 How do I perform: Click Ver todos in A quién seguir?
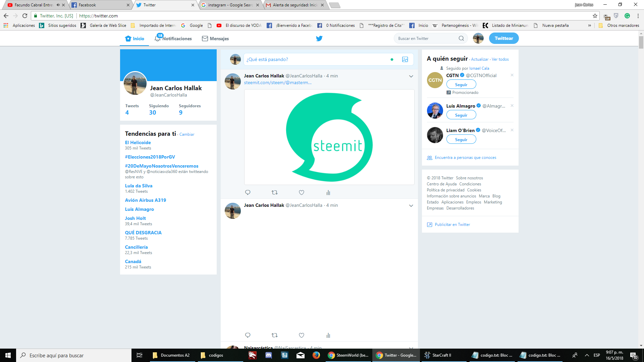500,59
